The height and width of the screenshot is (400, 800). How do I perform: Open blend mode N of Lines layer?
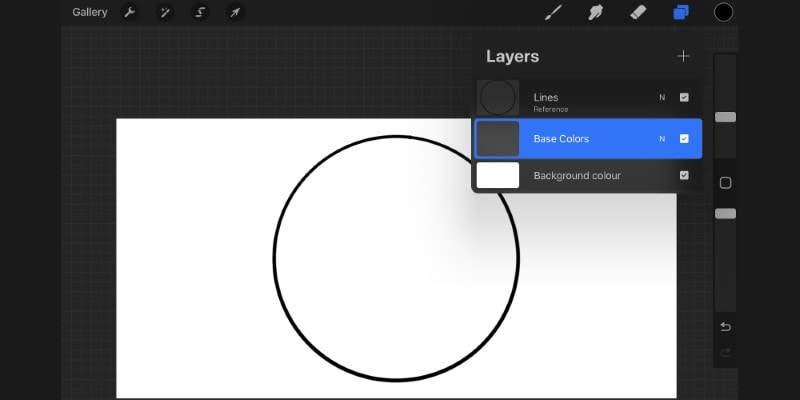pyautogui.click(x=662, y=97)
